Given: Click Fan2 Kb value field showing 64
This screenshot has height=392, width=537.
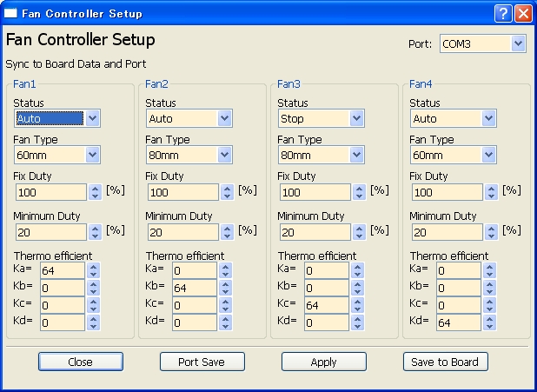Looking at the screenshot, I should point(195,288).
